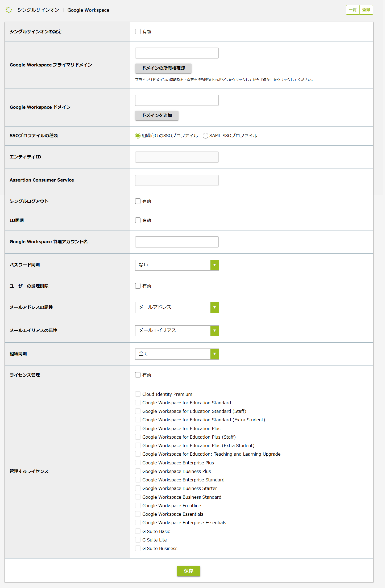Select the 組織向けのSSOプロファイル radio option
The width and height of the screenshot is (385, 588).
point(138,136)
